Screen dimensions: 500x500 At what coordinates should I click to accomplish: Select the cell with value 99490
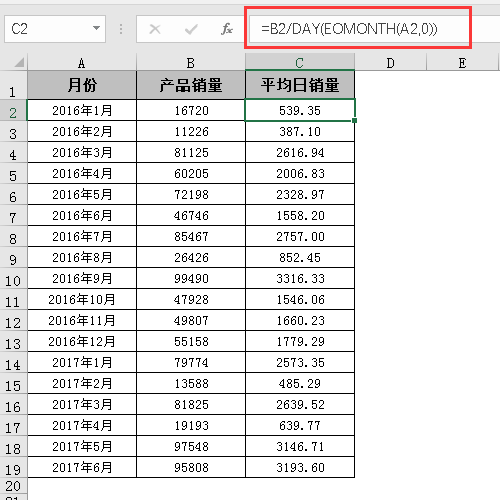pyautogui.click(x=191, y=278)
